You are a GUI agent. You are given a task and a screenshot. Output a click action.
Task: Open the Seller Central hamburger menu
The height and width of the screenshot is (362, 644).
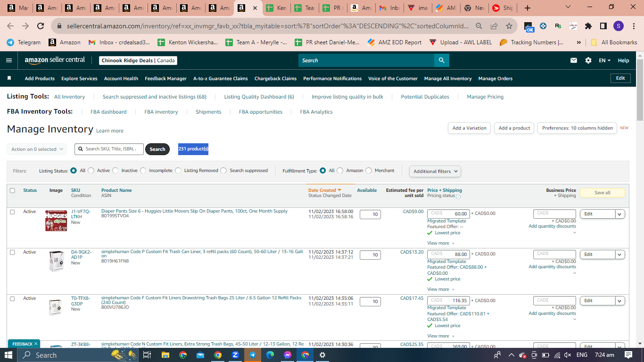coord(9,60)
